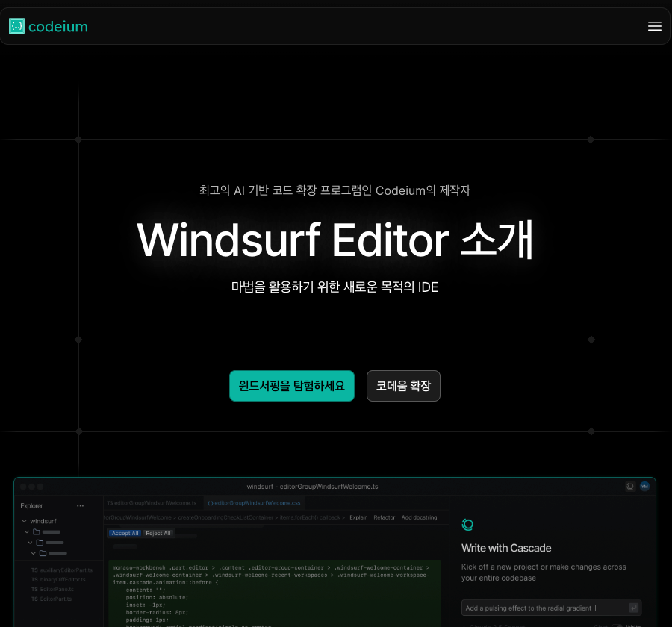The height and width of the screenshot is (627, 672).
Task: Click the Windsurf Editor 소개 headline
Action: [x=335, y=239]
